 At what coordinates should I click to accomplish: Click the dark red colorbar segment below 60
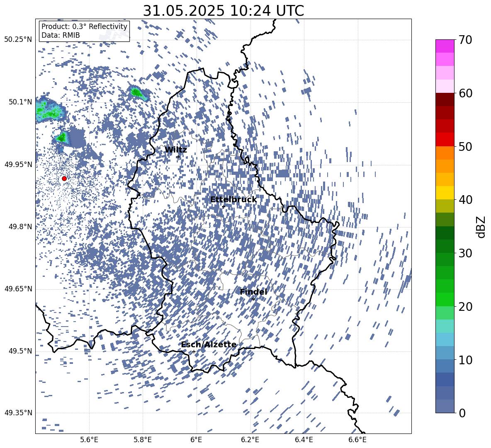click(445, 99)
